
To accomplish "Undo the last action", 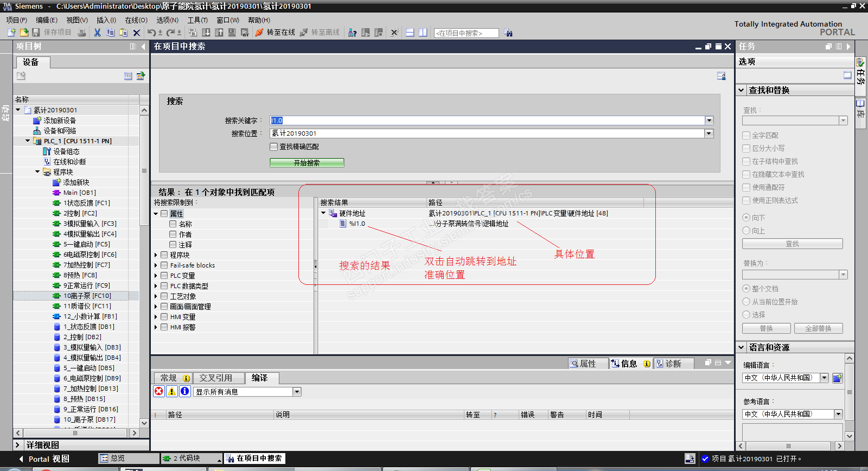I will (151, 33).
